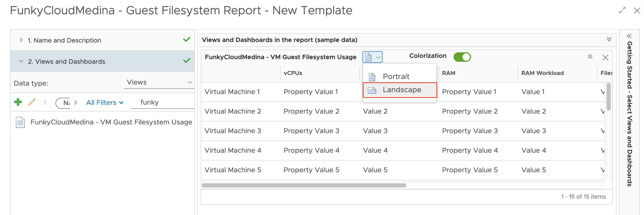Remove the VM Guest Filesystem Usage view
Screen dimensions: 644x215
[x=605, y=57]
